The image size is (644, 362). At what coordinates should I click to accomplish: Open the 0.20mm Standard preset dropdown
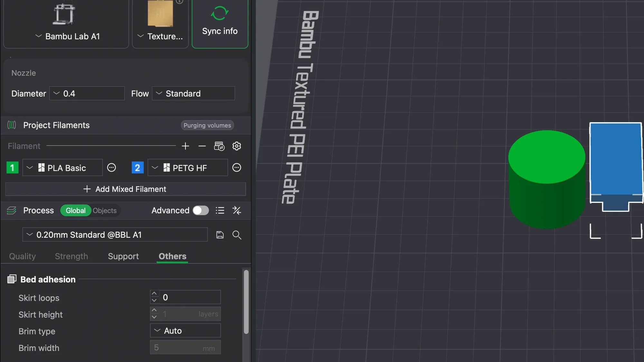pos(115,235)
